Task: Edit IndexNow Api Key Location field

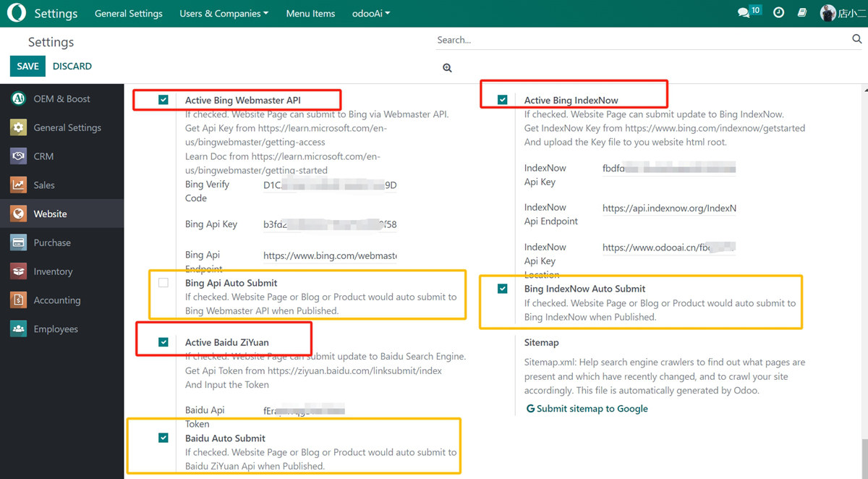Action: click(x=669, y=247)
